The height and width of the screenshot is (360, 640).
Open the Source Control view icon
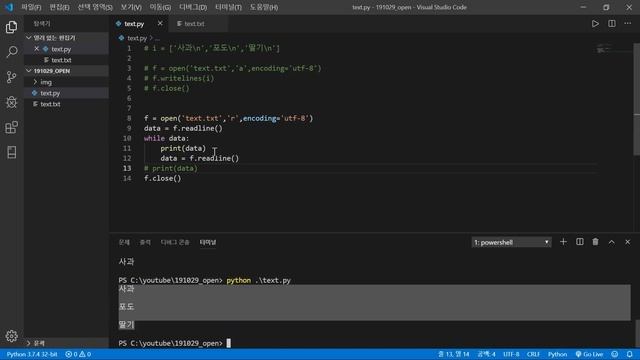11,77
